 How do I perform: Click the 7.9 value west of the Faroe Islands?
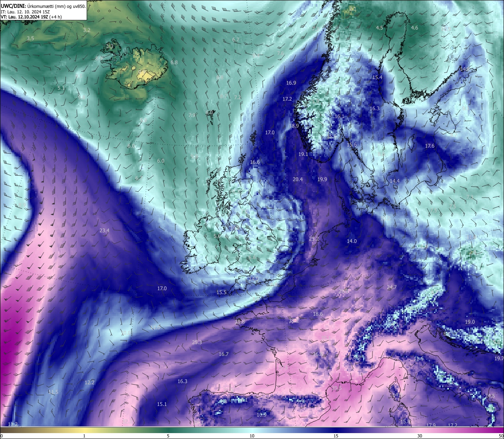[x=192, y=115]
